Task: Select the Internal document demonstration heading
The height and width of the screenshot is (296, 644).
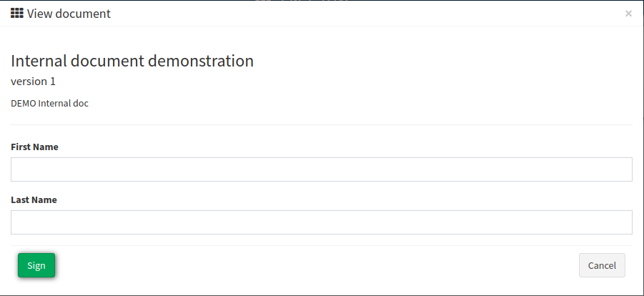Action: (132, 61)
